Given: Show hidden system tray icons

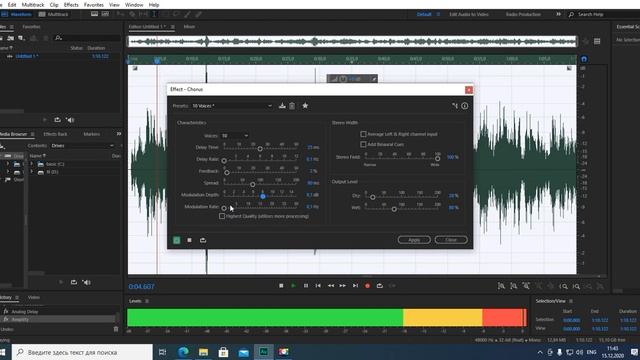Looking at the screenshot, I should [x=540, y=352].
